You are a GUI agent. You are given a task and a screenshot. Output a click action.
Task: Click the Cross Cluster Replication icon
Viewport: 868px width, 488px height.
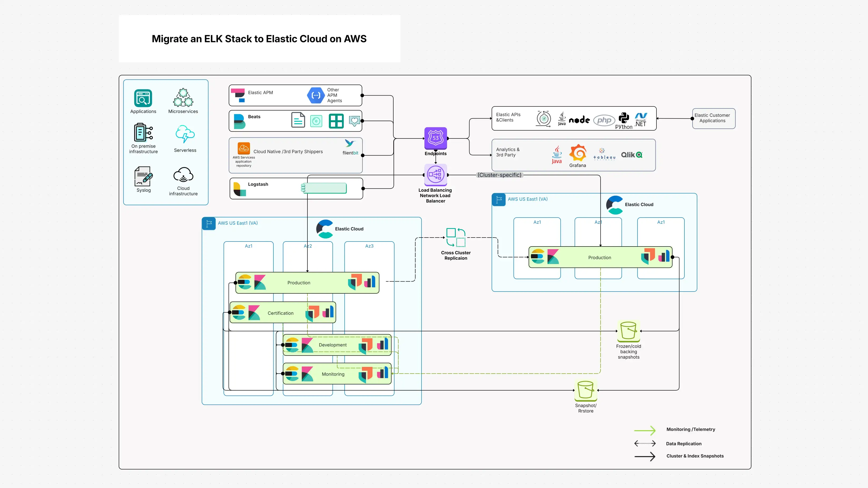[x=455, y=238]
